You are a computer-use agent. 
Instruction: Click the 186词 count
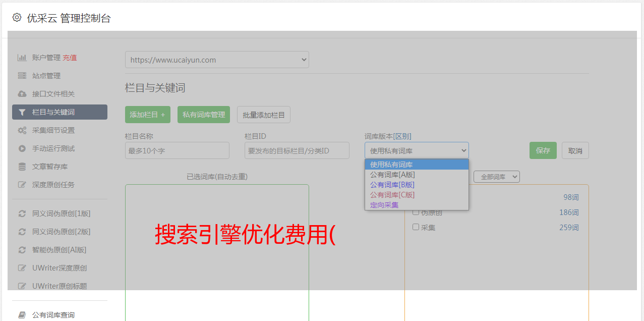(569, 212)
